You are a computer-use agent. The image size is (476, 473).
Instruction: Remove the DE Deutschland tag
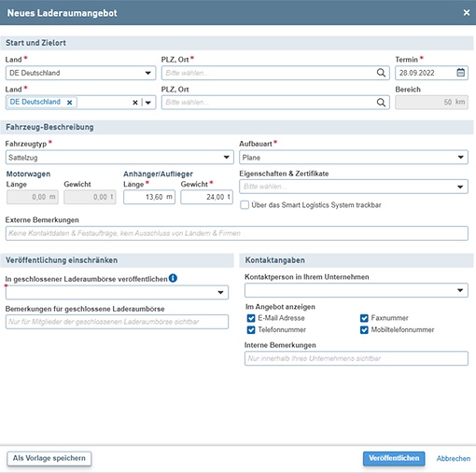[x=70, y=103]
